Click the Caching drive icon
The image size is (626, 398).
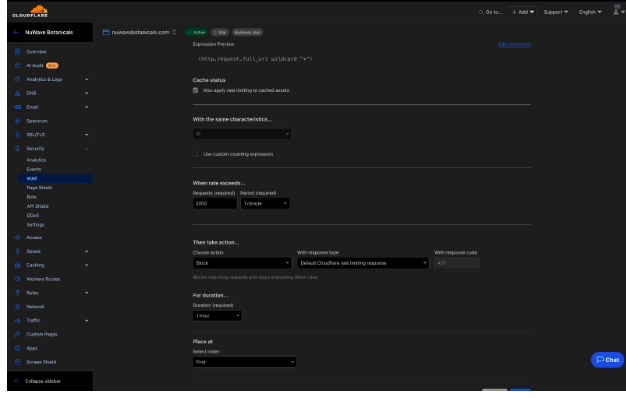click(x=18, y=265)
